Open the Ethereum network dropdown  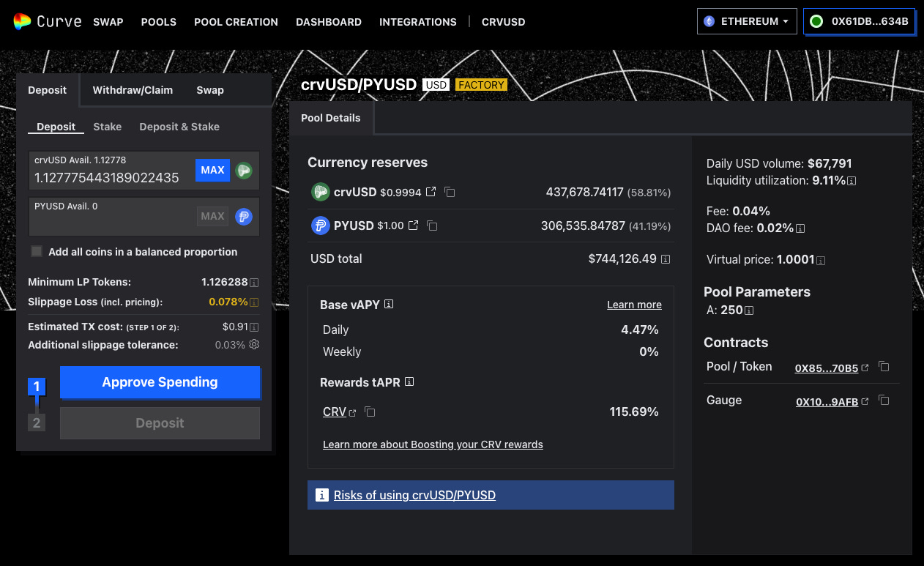tap(747, 21)
